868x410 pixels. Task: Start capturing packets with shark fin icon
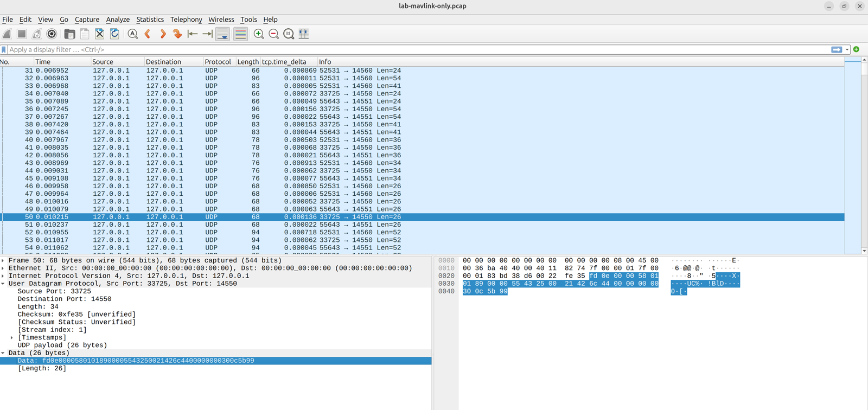click(x=7, y=34)
